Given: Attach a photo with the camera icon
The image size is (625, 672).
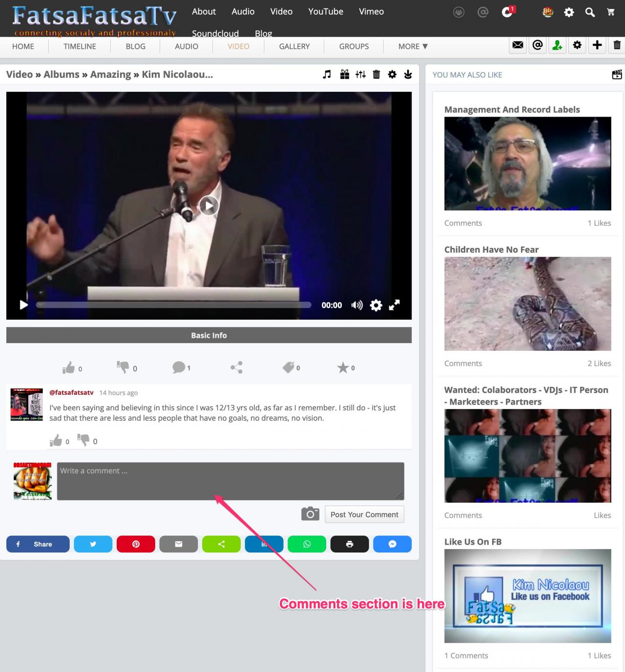Looking at the screenshot, I should point(310,514).
